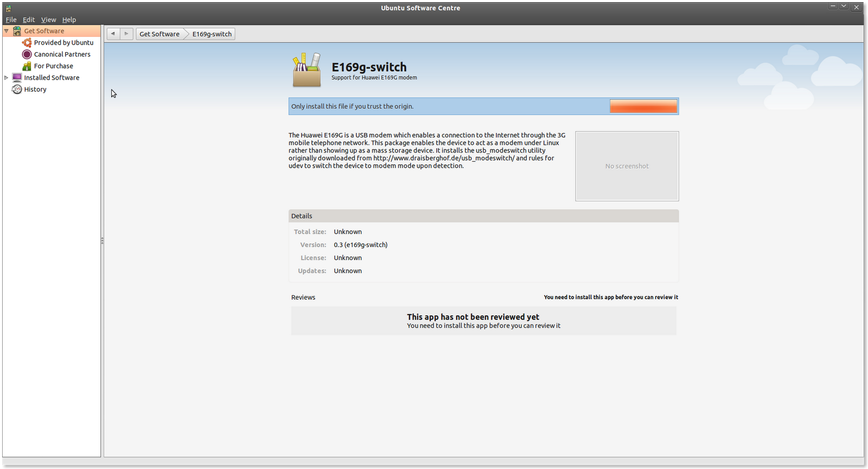Select Provided by Ubuntu in sidebar
Image resolution: width=868 pixels, height=469 pixels.
click(63, 42)
